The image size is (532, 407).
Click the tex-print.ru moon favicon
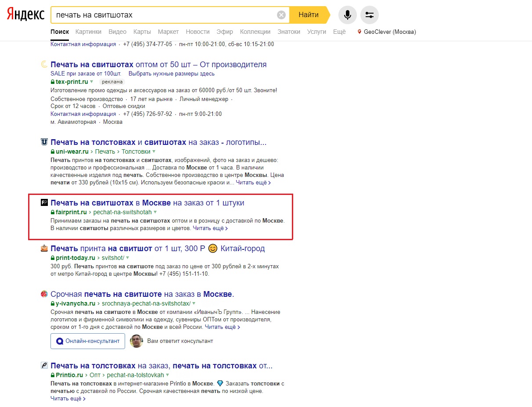pyautogui.click(x=44, y=65)
